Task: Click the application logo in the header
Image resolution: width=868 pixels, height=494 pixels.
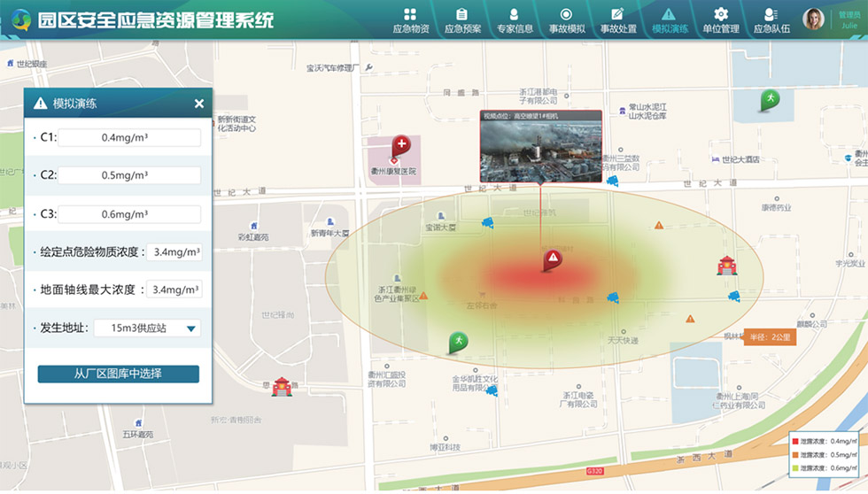Action: point(19,19)
